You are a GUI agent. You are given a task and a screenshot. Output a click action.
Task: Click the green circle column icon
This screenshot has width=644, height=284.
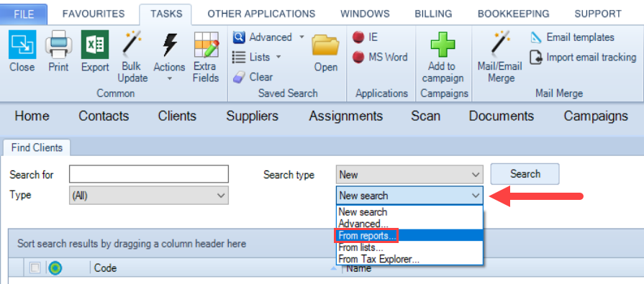(x=55, y=268)
